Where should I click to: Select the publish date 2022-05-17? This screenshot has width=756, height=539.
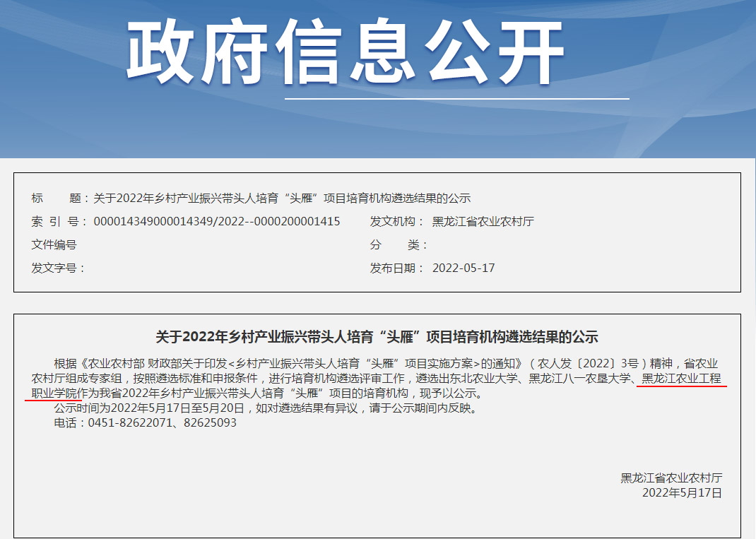(x=463, y=268)
